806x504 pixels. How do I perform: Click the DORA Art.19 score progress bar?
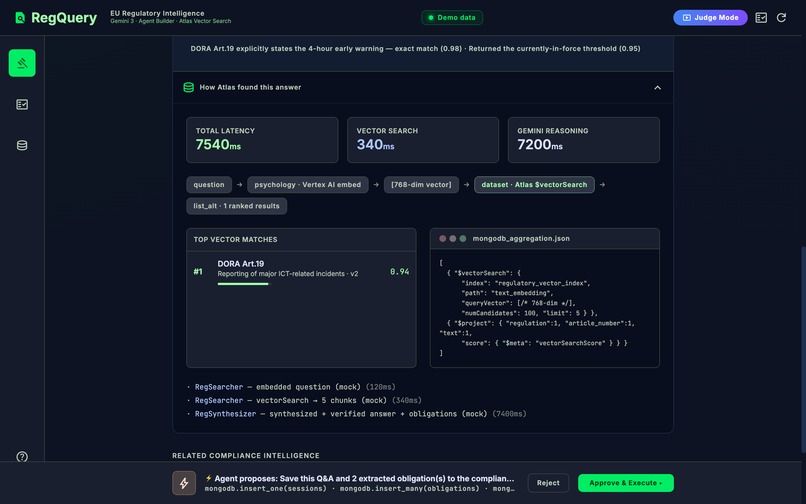pyautogui.click(x=243, y=284)
